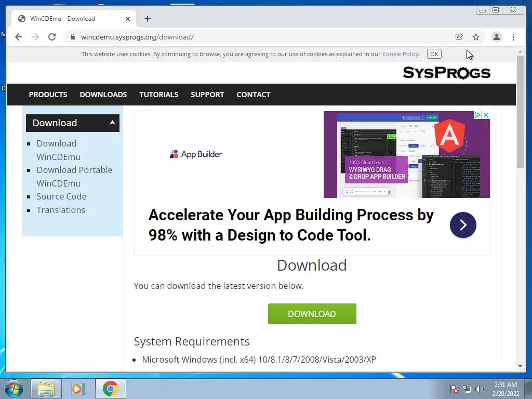The width and height of the screenshot is (532, 399).
Task: Click 'You can download the latest version below.'
Action: click(219, 286)
